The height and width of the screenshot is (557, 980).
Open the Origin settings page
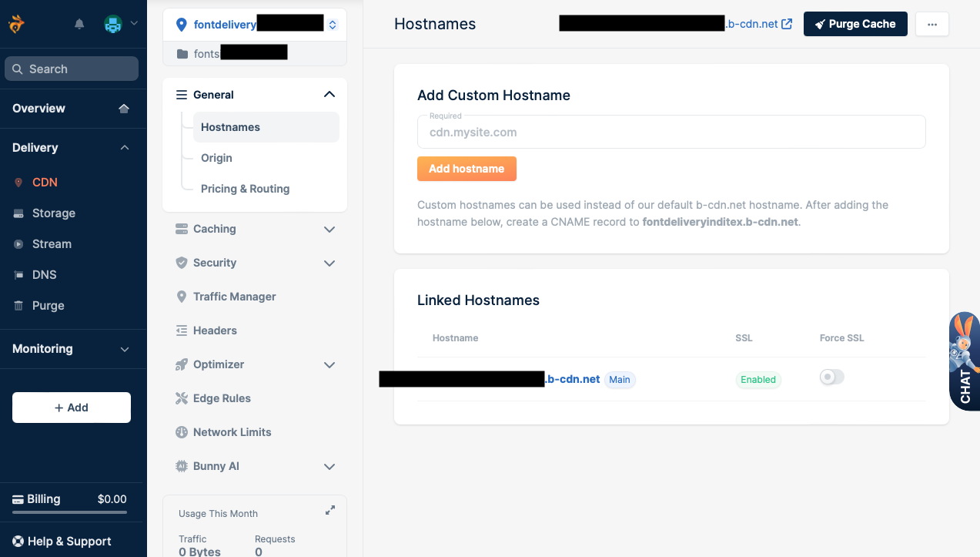pyautogui.click(x=216, y=158)
